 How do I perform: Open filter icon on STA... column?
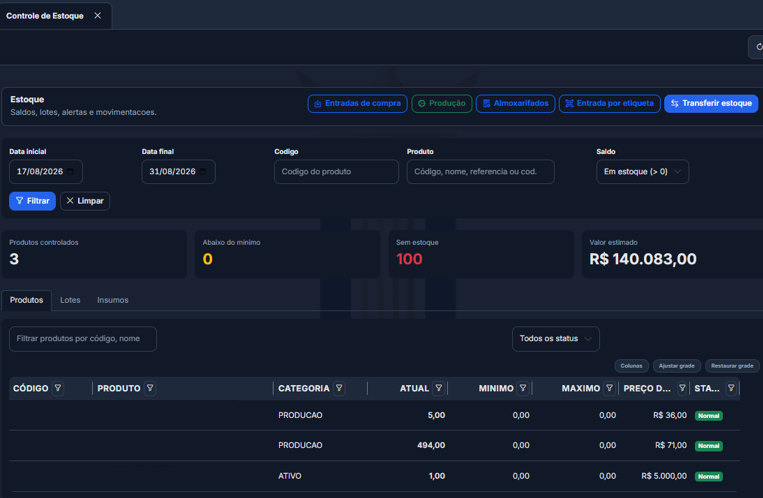[x=731, y=388]
